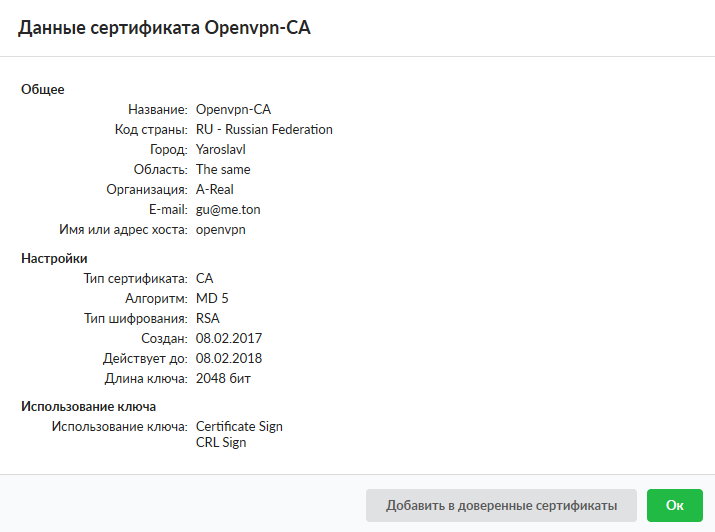This screenshot has height=532, width=715.
Task: Select the host name value openvpn
Action: point(220,229)
